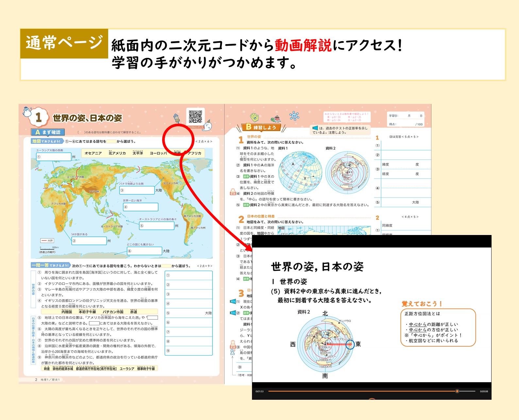This screenshot has width=519, height=420.
Task: Click the green glove character icon
Action: (254, 117)
